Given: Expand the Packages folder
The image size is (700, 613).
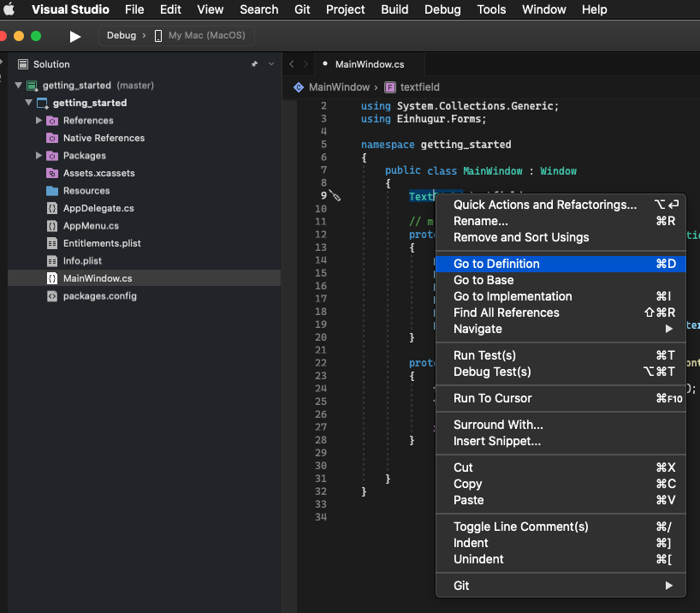Looking at the screenshot, I should 39,156.
